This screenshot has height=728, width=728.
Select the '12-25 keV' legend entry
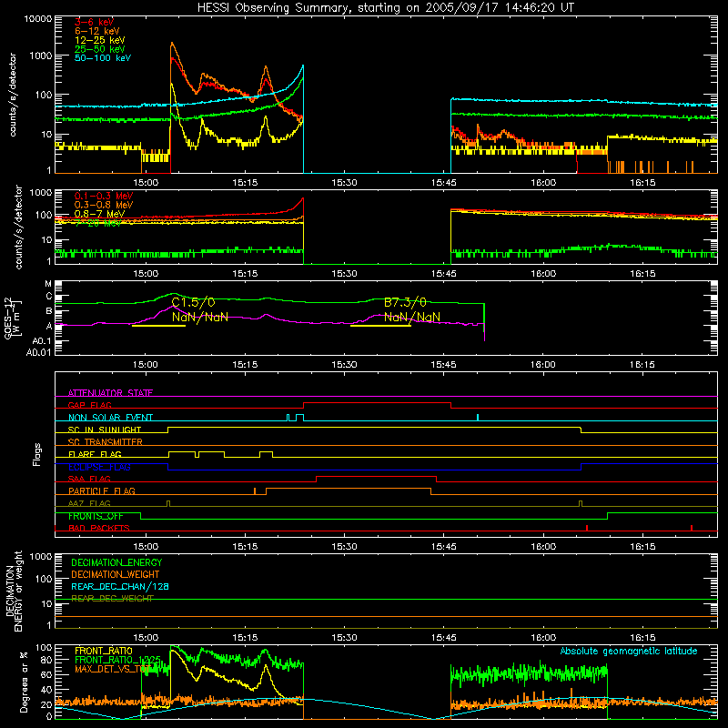tap(100, 40)
